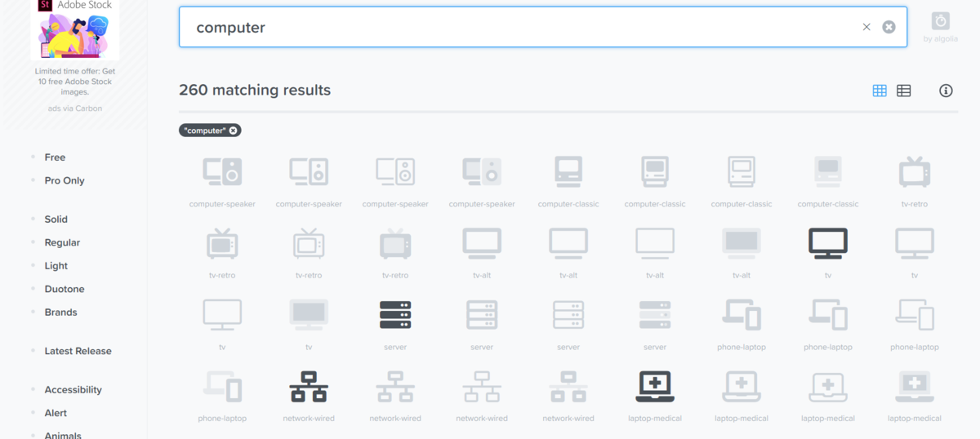Click the light-style network-wired icon
The width and height of the screenshot is (980, 439).
tap(482, 387)
